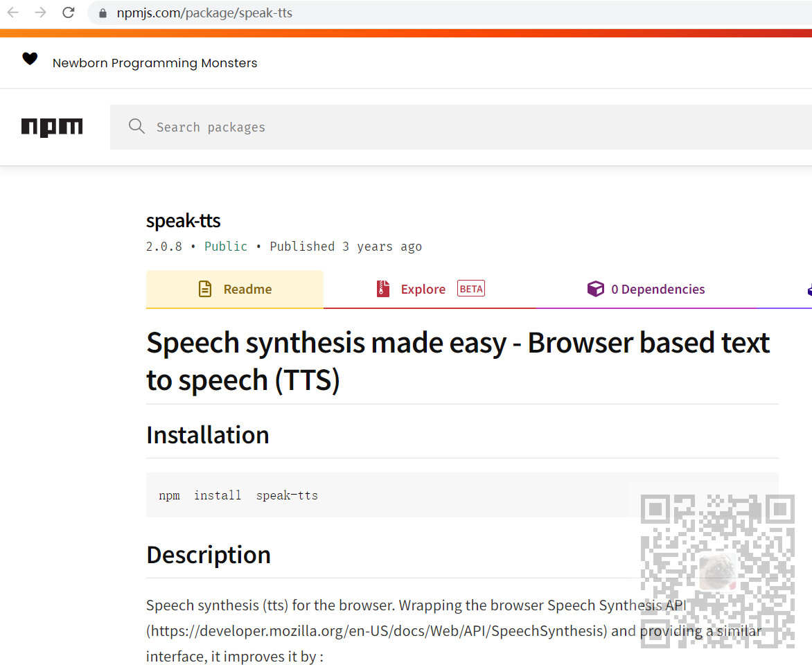Switch to the Explore tab

(430, 289)
